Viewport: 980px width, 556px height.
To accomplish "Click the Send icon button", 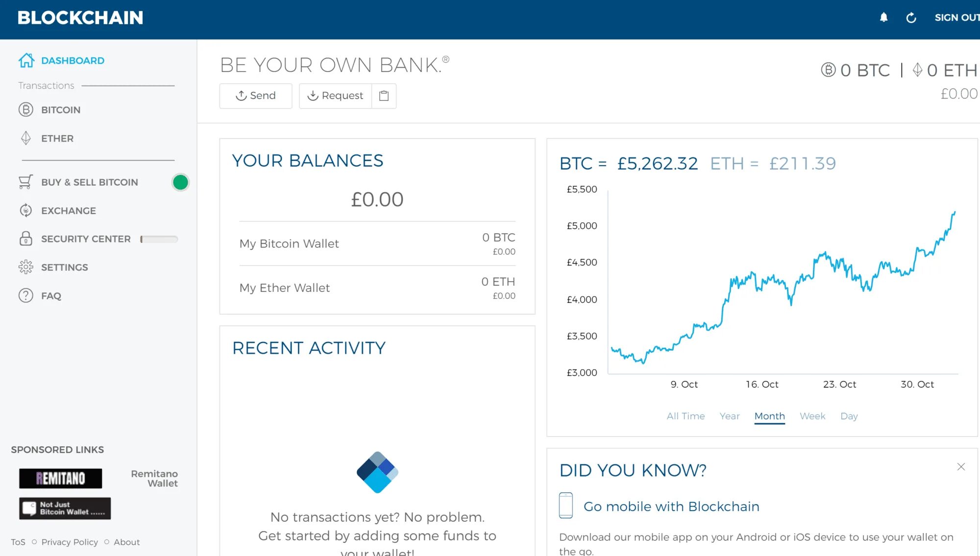I will [256, 96].
